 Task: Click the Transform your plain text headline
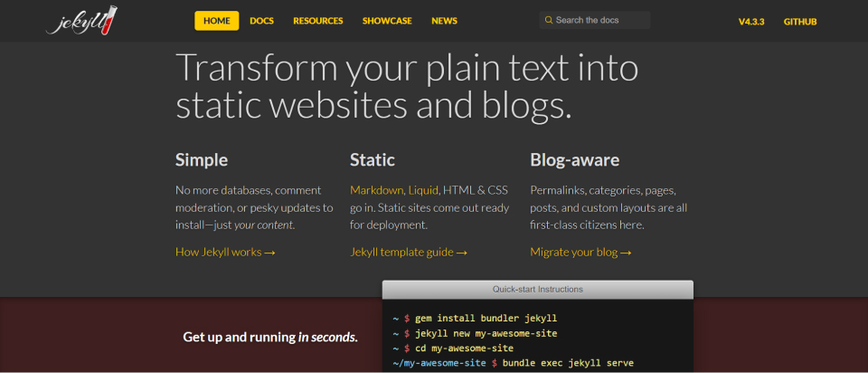click(407, 86)
